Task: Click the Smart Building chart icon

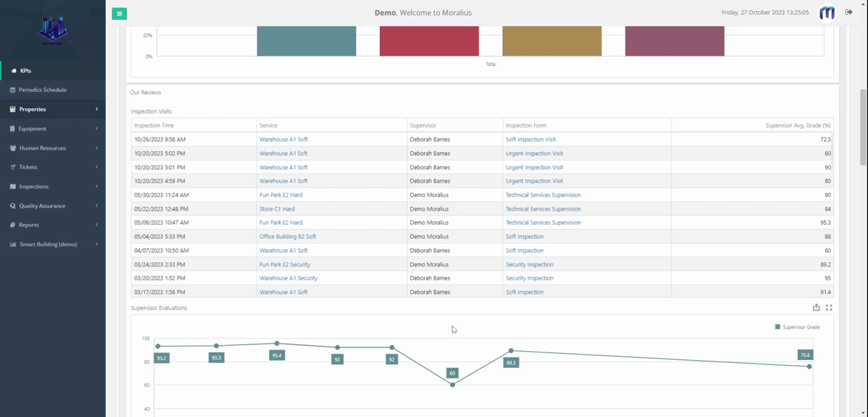Action: click(13, 244)
